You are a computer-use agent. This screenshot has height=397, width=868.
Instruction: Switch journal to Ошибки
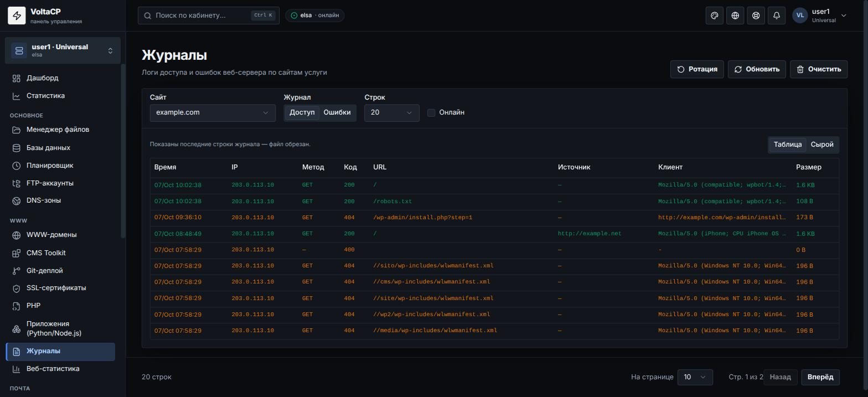coord(337,112)
